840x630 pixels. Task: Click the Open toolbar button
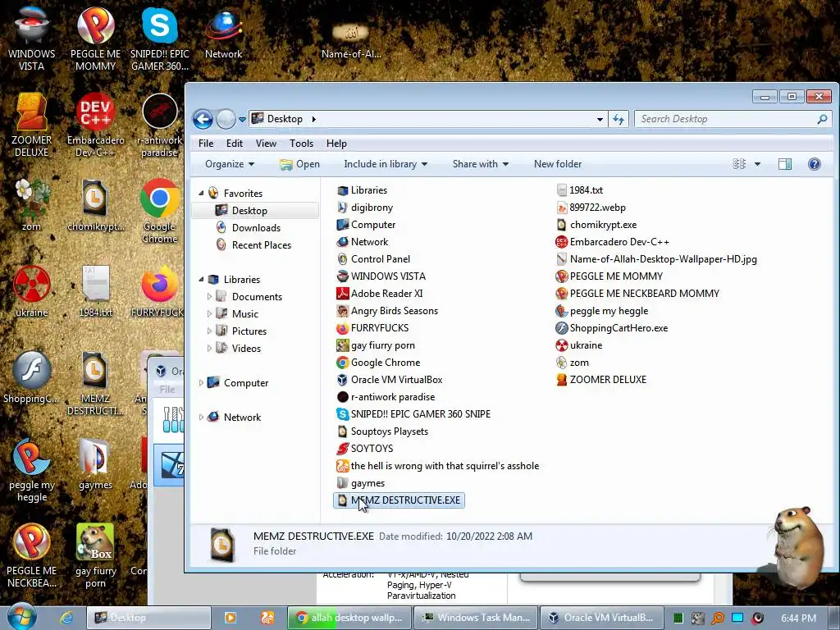[x=299, y=164]
